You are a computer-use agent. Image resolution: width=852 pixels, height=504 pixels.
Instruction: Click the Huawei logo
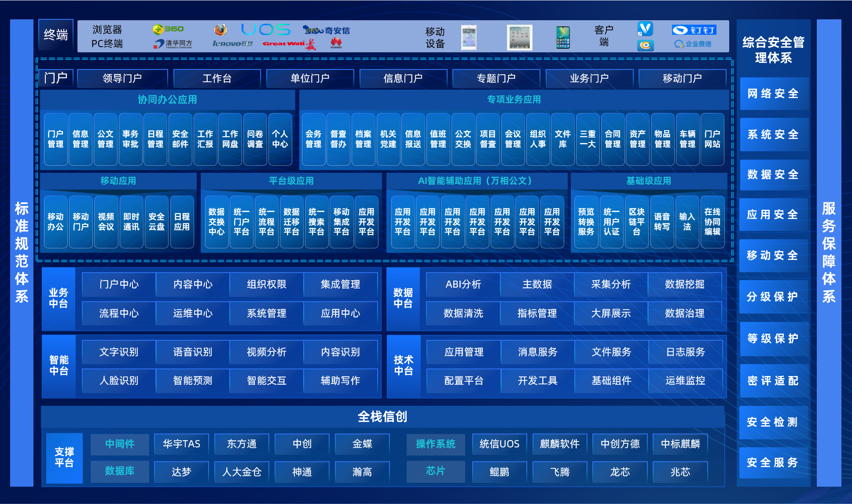click(x=336, y=43)
